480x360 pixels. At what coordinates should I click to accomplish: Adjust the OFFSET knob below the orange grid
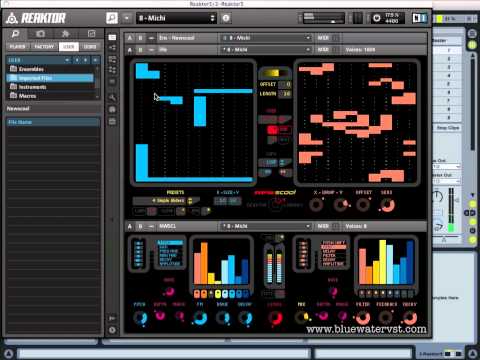click(x=363, y=205)
